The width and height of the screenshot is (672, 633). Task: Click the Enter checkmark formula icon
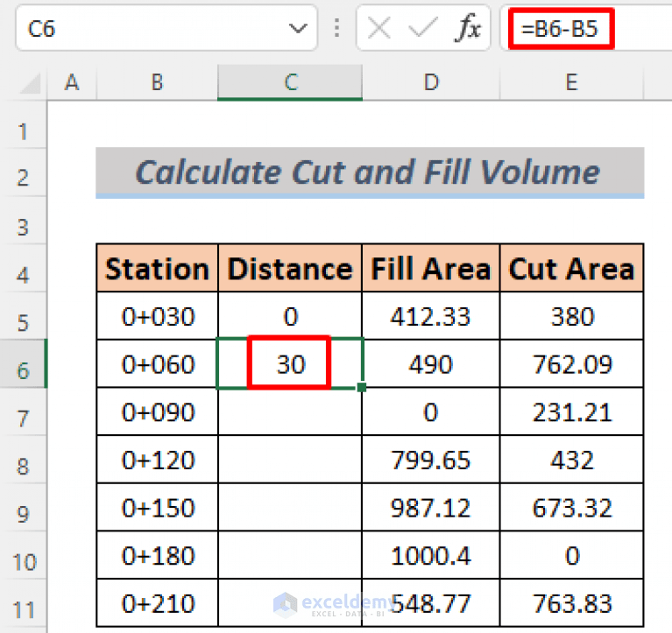(x=423, y=29)
